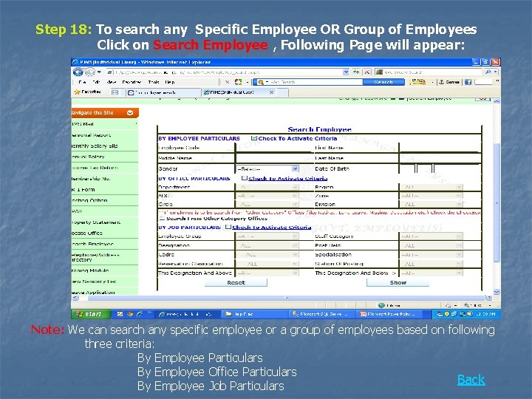Open the Staff Category dropdown

click(x=432, y=236)
